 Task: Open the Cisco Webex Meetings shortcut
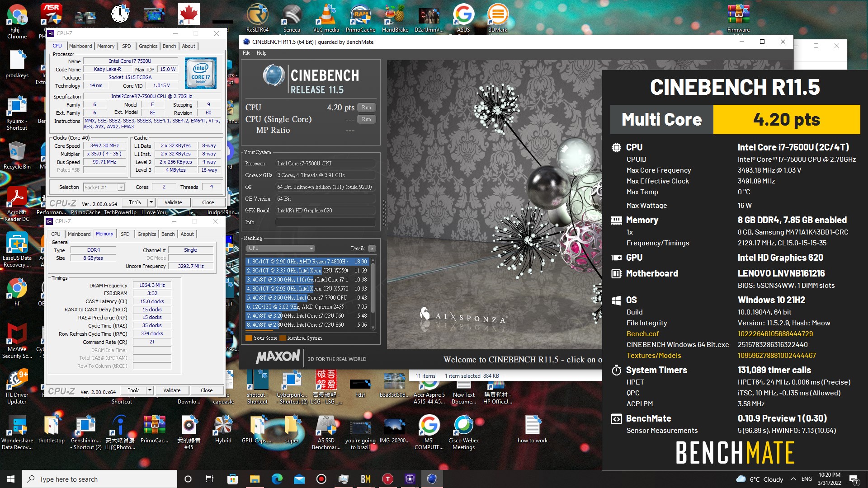463,433
